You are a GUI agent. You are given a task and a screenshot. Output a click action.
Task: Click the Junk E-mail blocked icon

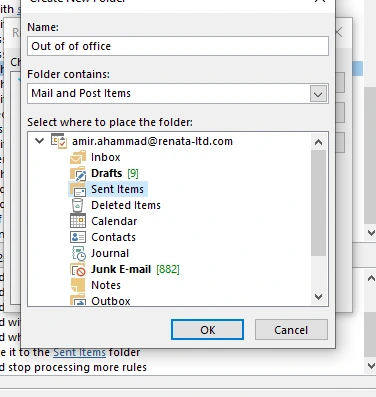pos(78,269)
